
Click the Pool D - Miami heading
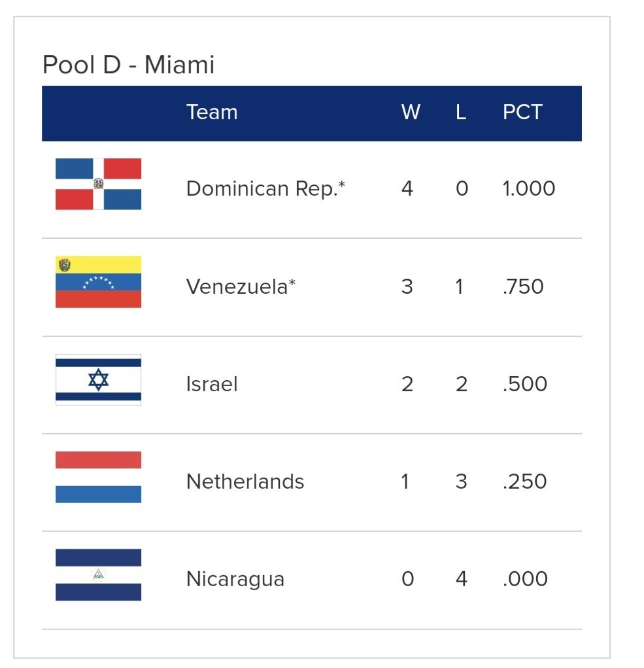tap(128, 65)
